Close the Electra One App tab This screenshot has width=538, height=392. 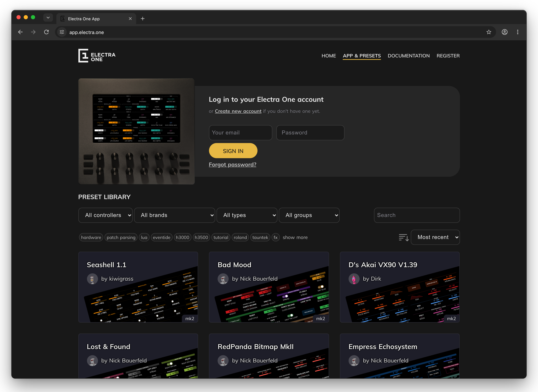(x=130, y=19)
